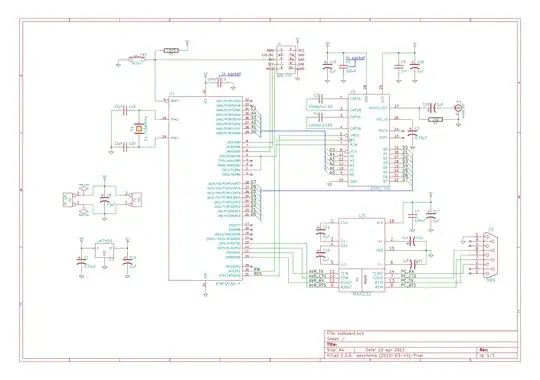Select the decoupling capacitor above the microcontroller VCC
This screenshot has height=380, width=540.
(218, 82)
